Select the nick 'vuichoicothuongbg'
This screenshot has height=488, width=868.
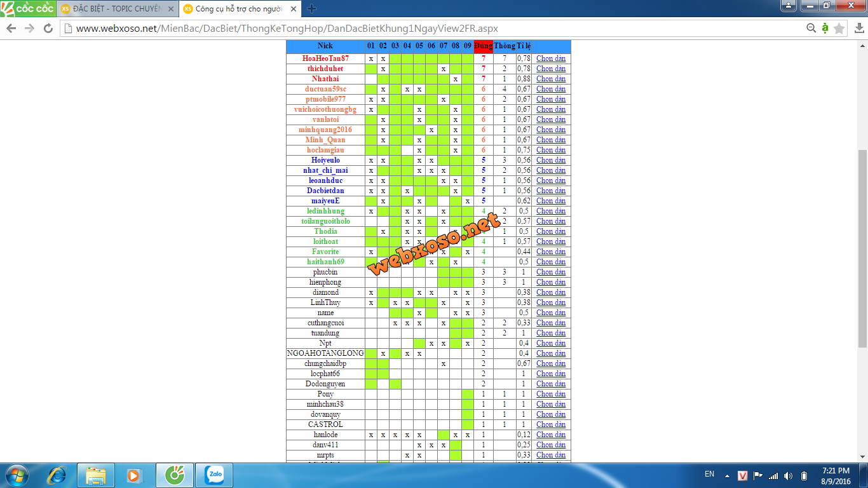point(325,109)
